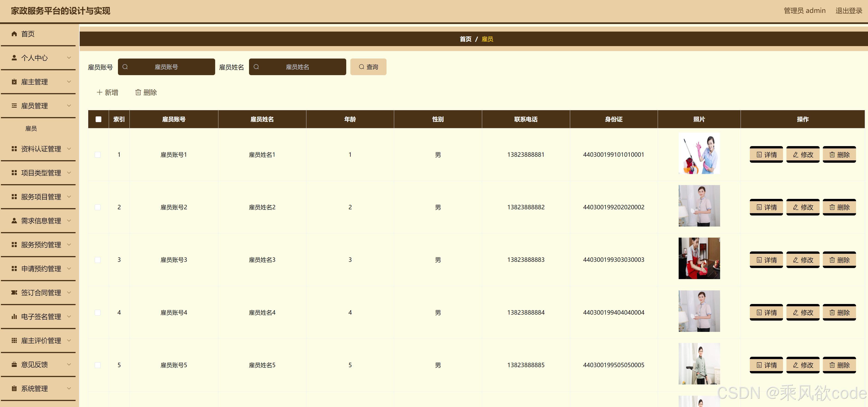Click 退出登录 at top right
The image size is (868, 407).
848,11
